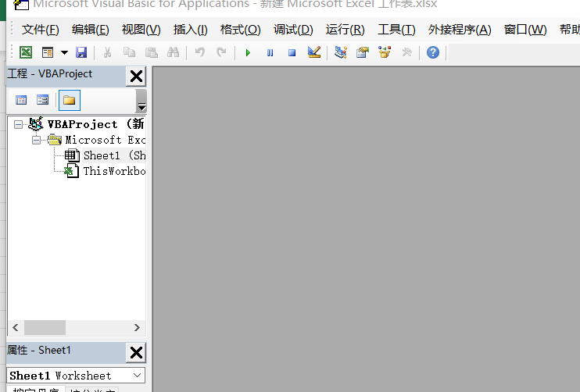The width and height of the screenshot is (580, 392).
Task: Open the Sheet1 Worksheet object dropdown
Action: click(137, 376)
